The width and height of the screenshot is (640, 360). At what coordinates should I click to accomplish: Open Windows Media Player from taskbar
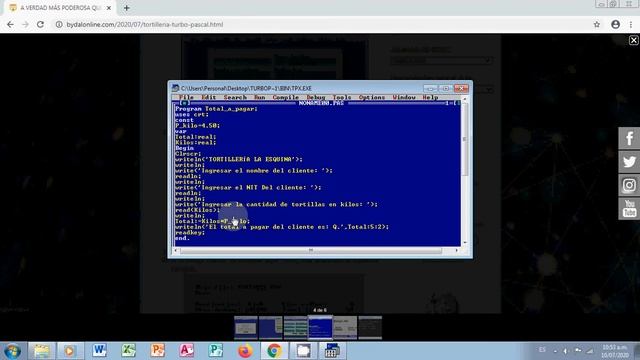[x=70, y=351]
